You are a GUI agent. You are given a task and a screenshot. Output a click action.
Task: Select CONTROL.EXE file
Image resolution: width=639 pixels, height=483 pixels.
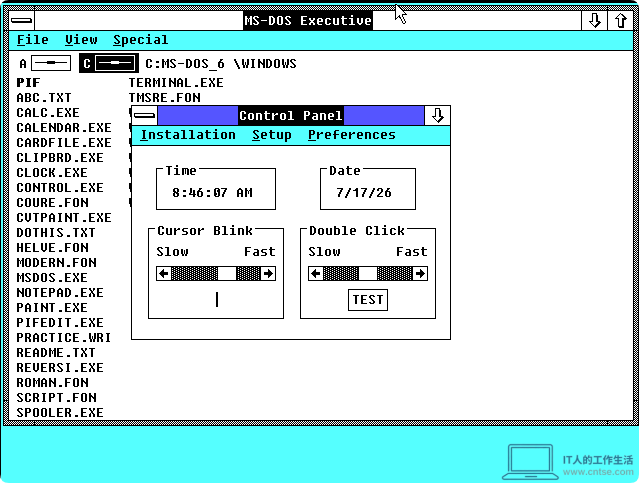pos(60,187)
